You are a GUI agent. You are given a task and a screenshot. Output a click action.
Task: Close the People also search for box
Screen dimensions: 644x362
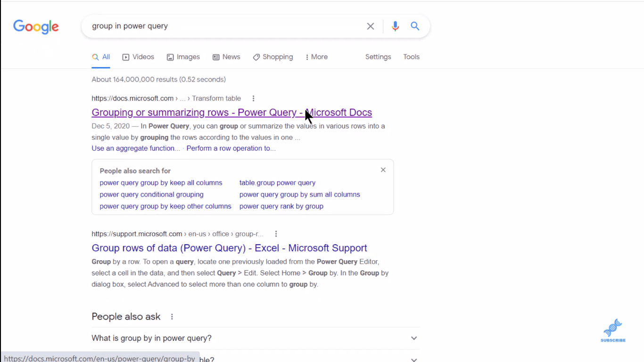[x=383, y=170]
